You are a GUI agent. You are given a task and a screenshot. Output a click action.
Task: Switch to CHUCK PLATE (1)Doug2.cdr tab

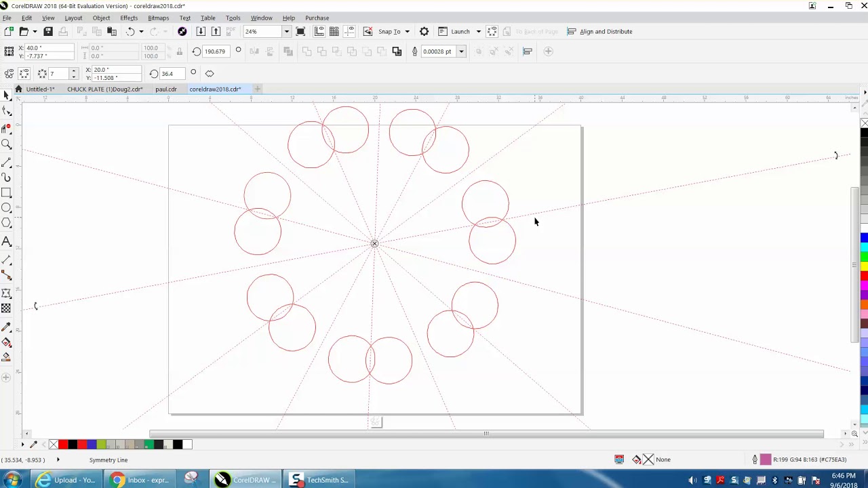105,89
